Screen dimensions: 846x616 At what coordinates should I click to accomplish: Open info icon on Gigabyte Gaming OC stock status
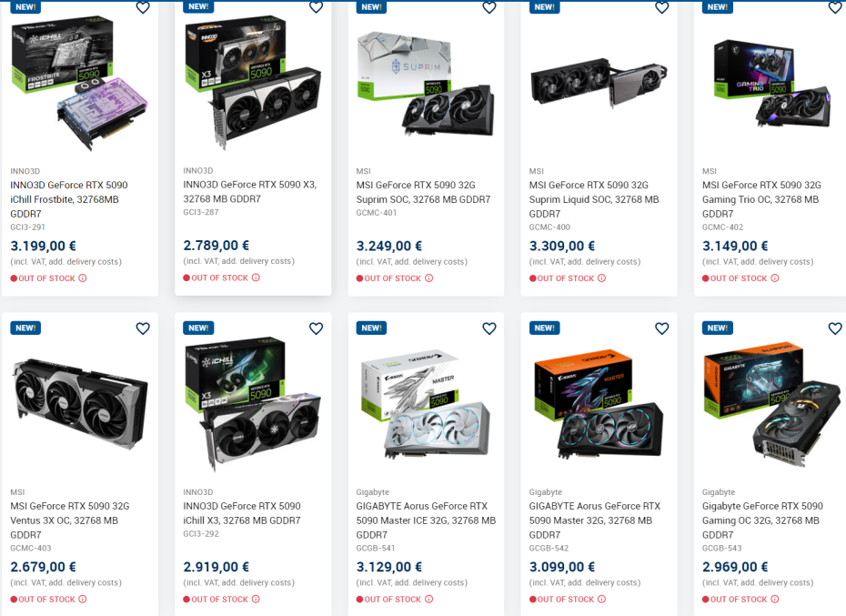pyautogui.click(x=775, y=599)
